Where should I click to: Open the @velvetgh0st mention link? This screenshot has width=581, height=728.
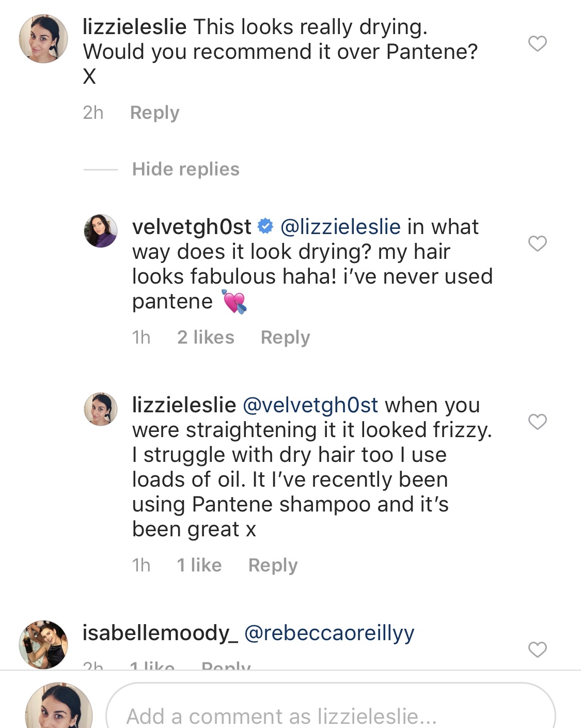(x=310, y=405)
